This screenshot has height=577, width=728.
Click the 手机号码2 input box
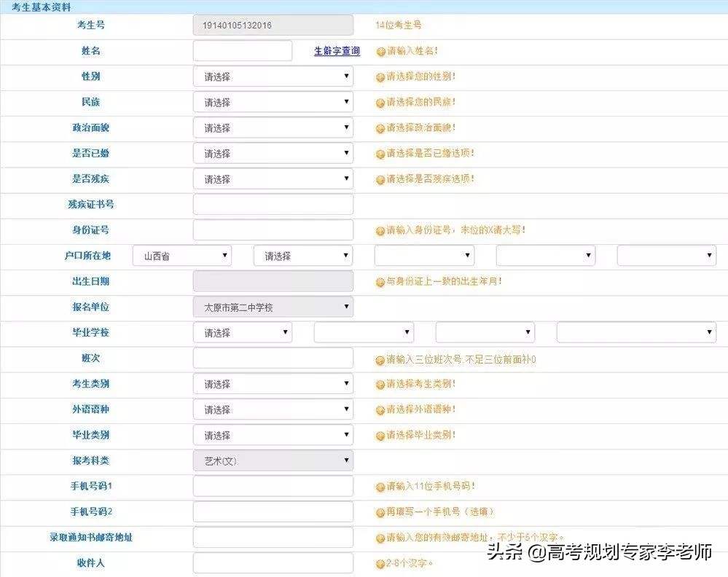point(273,511)
